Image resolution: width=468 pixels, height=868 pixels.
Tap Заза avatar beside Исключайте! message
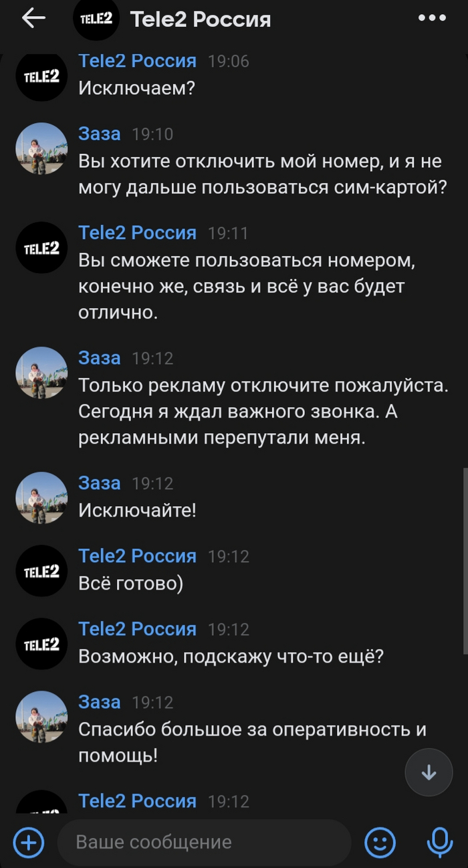tap(41, 498)
